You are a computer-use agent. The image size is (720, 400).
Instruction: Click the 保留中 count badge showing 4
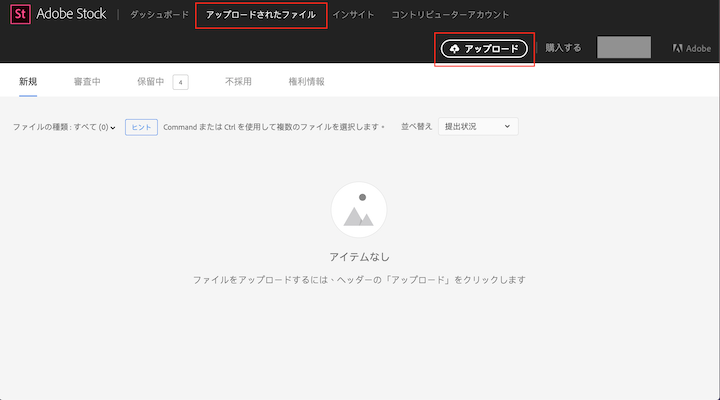click(x=180, y=82)
